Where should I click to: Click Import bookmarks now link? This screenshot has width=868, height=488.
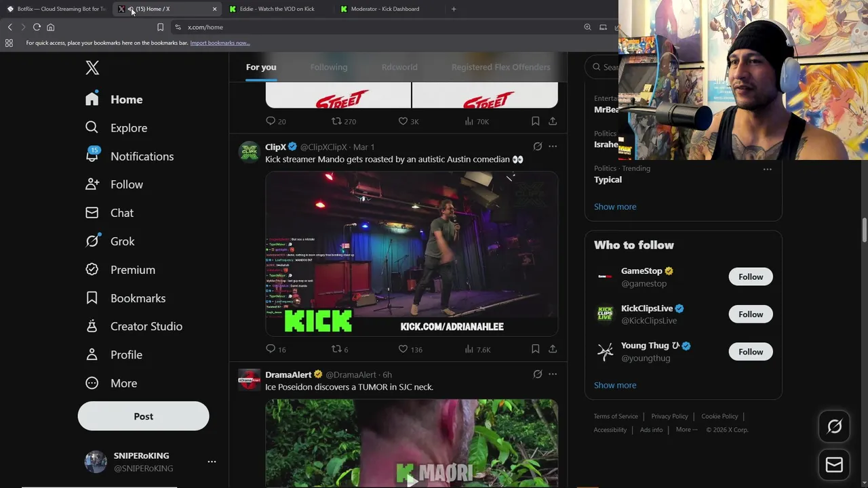point(220,43)
